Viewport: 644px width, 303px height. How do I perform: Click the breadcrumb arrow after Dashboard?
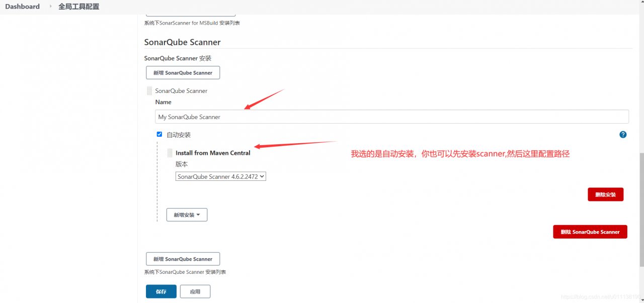50,7
